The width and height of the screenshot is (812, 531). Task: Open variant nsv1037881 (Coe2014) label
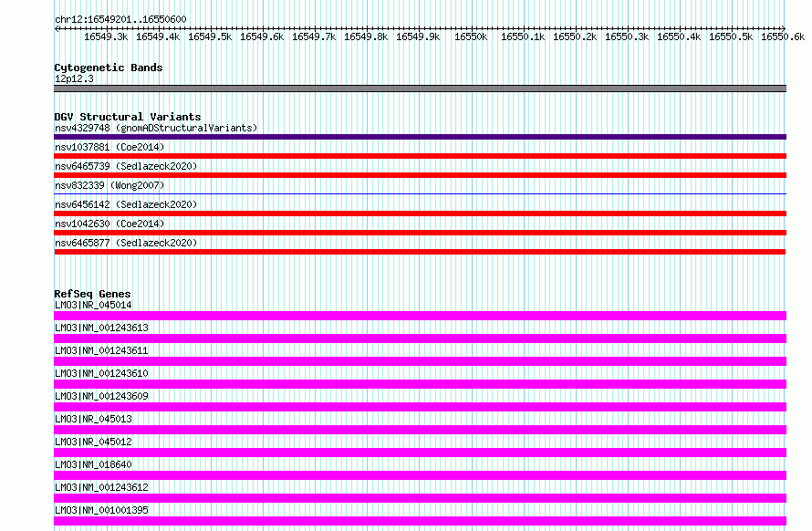point(109,147)
